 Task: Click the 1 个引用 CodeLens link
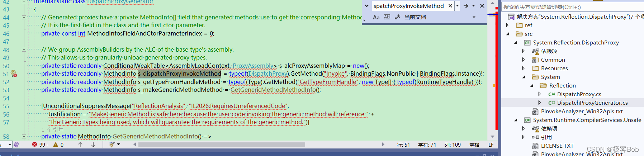[52, 129]
